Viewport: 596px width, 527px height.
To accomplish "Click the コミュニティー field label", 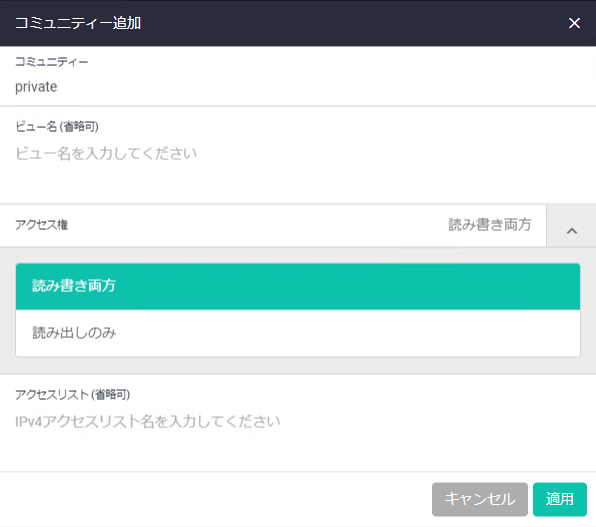I will coord(52,62).
